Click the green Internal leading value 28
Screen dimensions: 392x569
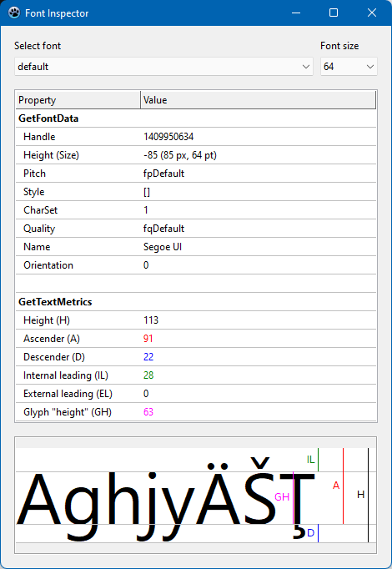[x=148, y=375]
